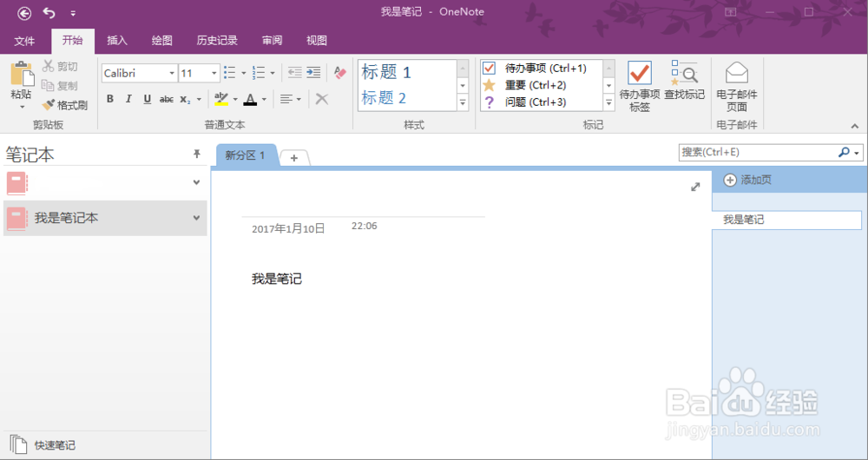Viewport: 868px width, 460px height.
Task: Expand the first unnamed notebook chevron
Action: tap(196, 182)
